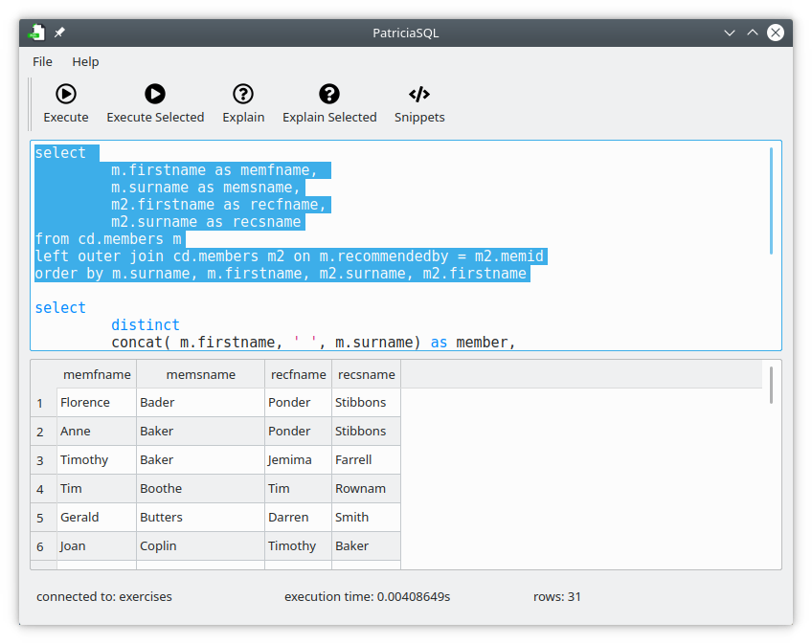
Task: Click the Execute play icon
Action: tap(66, 94)
